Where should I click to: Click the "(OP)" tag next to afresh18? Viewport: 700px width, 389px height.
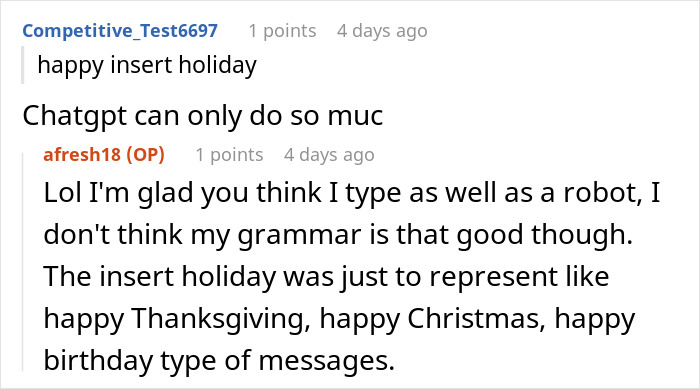pos(146,155)
